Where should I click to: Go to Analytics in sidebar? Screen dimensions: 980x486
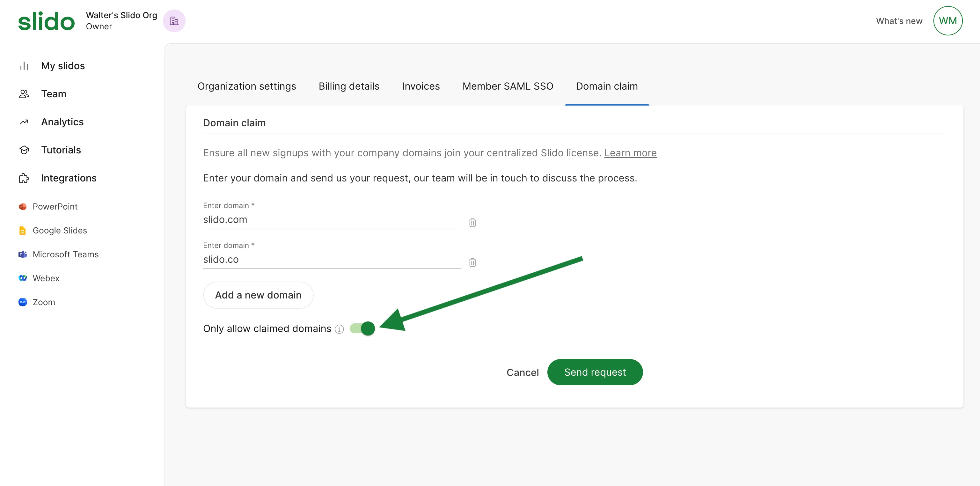coord(62,122)
